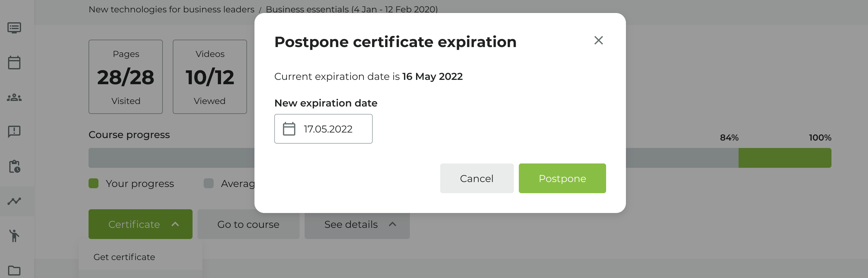Open the feedback alert sidebar icon

14,132
